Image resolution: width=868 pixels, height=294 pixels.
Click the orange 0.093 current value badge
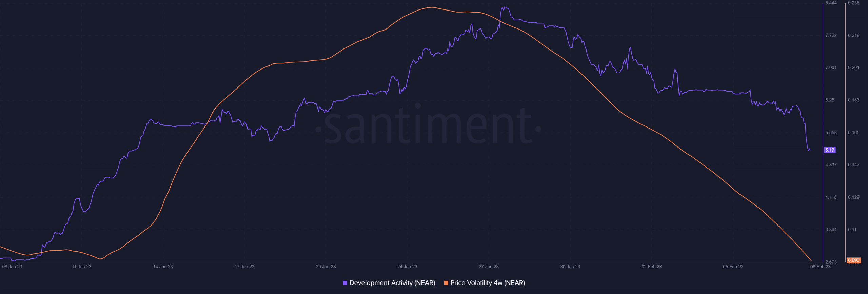tap(853, 260)
